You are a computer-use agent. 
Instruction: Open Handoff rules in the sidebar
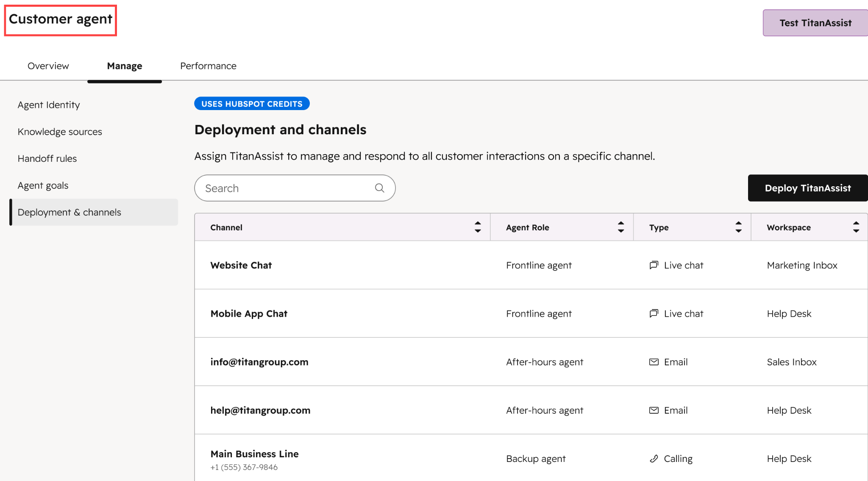coord(47,159)
